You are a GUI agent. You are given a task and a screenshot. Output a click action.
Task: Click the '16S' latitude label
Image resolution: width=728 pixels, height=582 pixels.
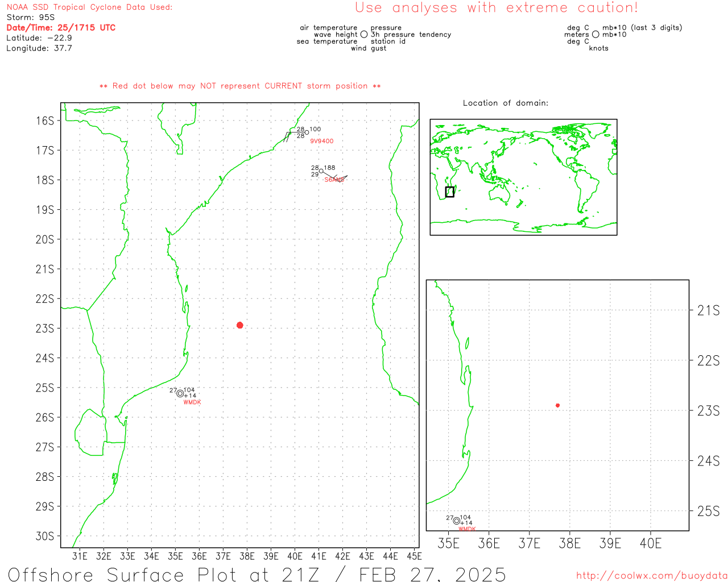coord(45,120)
